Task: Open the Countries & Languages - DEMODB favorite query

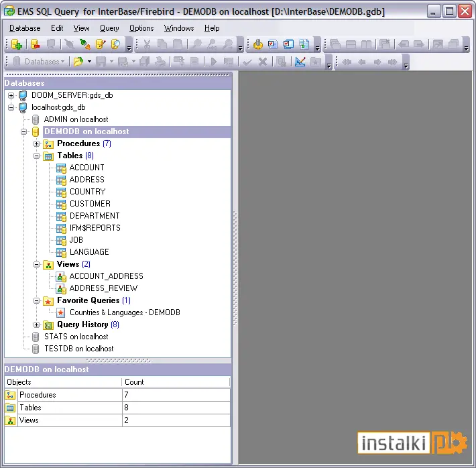Action: point(125,312)
